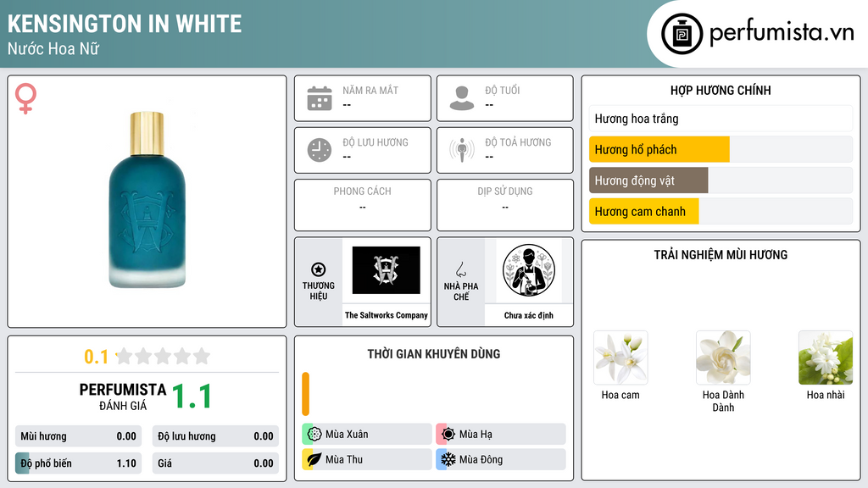Click the Trải nghiệm mùi hương heading
The height and width of the screenshot is (488, 868).
tap(721, 254)
